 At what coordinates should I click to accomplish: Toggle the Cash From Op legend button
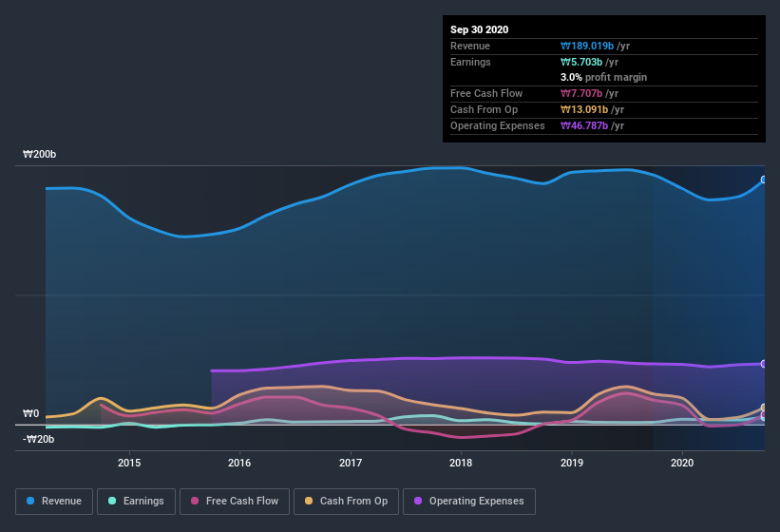346,502
